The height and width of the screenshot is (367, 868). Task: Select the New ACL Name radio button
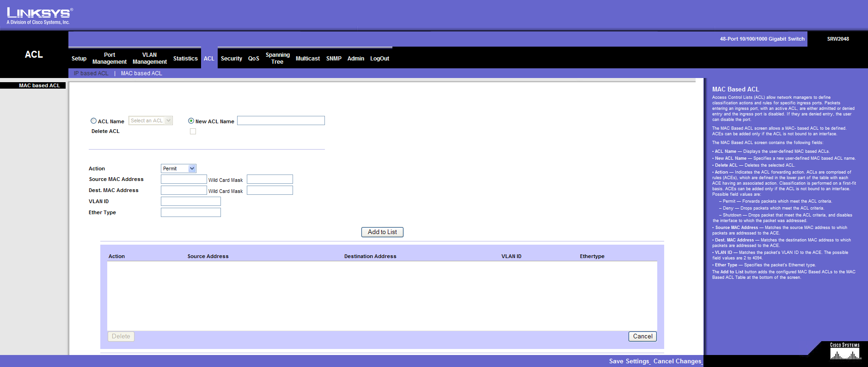click(x=191, y=121)
